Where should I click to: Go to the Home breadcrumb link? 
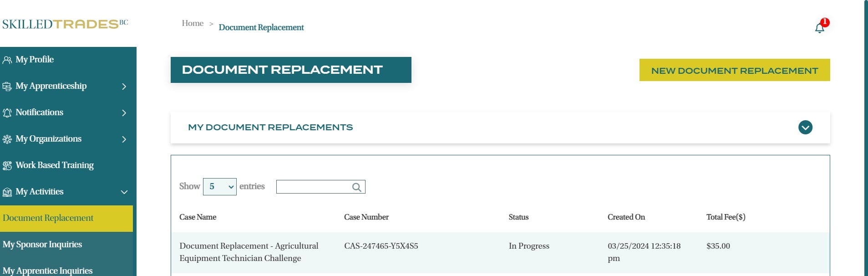pos(193,23)
